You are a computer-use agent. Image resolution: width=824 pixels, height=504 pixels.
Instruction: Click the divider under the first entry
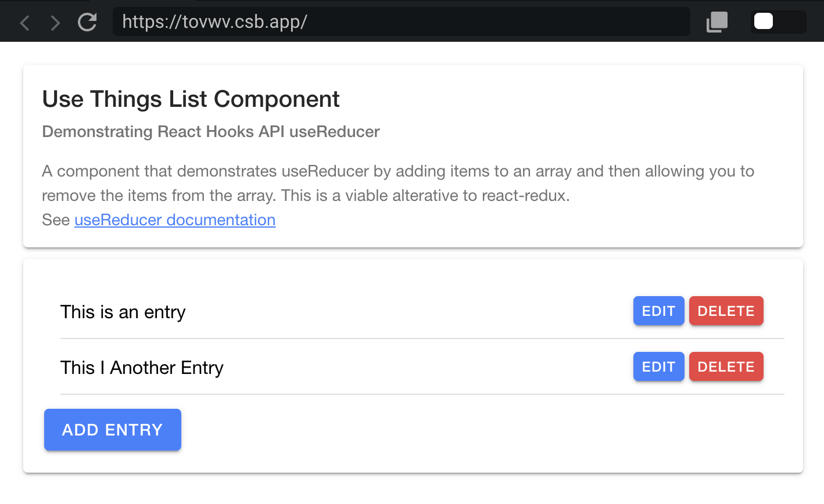(422, 339)
